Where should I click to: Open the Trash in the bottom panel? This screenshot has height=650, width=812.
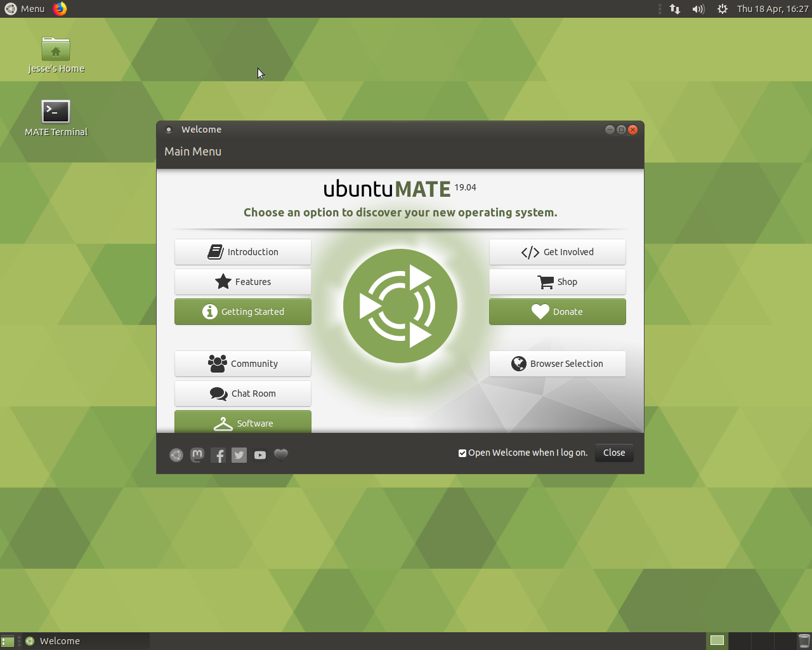(x=804, y=641)
